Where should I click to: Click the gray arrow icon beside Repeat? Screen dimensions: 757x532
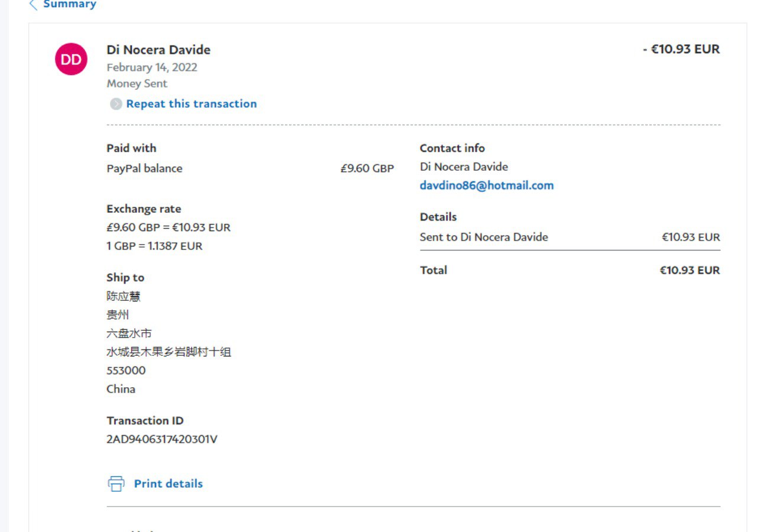(116, 104)
